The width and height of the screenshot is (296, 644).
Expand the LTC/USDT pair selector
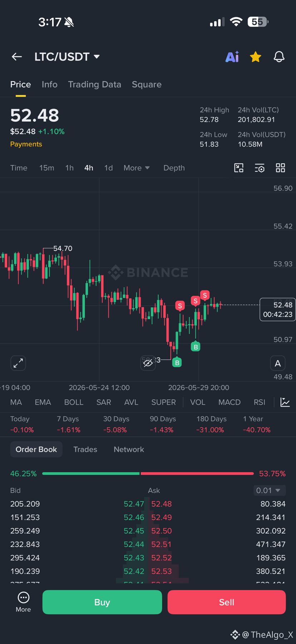(67, 57)
